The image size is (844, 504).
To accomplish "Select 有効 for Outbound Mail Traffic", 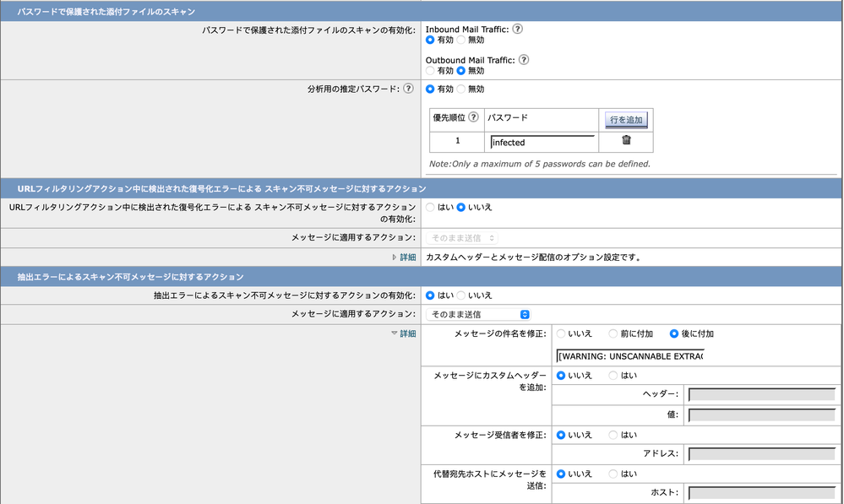I will 430,70.
